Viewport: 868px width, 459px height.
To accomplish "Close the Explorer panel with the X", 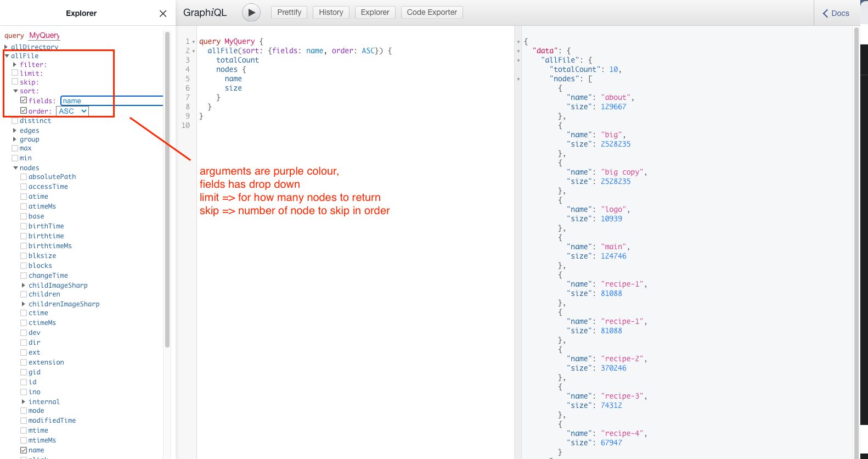I will [163, 14].
